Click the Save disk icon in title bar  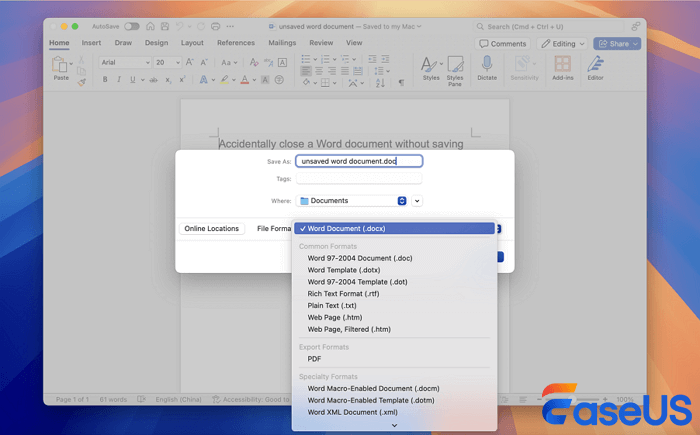pos(165,26)
